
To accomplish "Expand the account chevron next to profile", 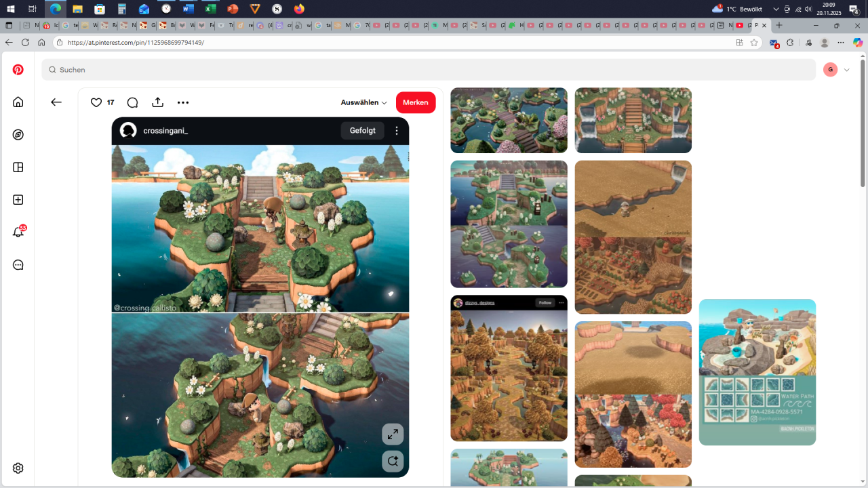I will [x=846, y=70].
